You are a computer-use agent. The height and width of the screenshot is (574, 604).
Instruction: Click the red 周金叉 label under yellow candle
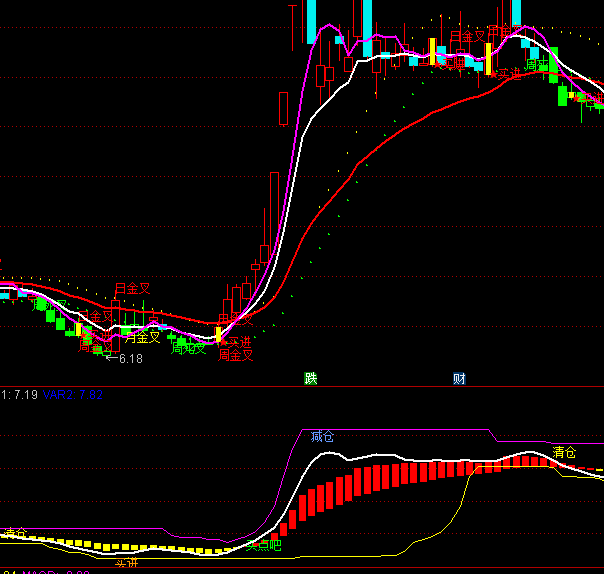tap(236, 354)
